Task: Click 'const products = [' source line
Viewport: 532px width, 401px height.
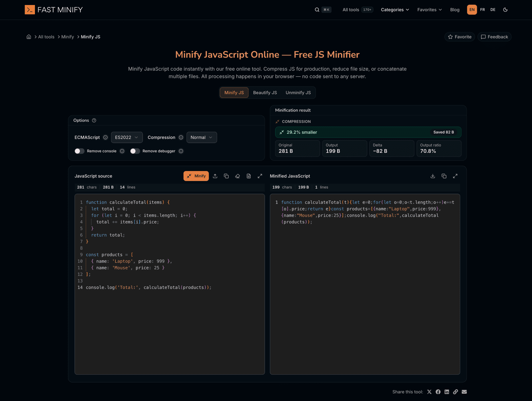Action: point(109,255)
